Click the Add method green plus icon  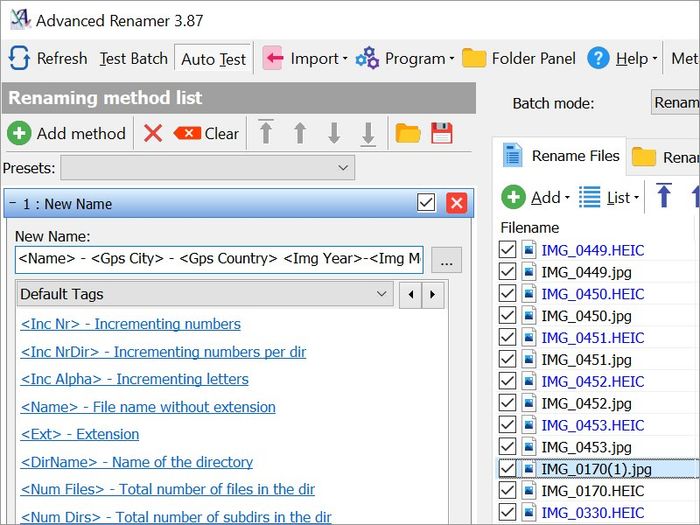click(x=19, y=133)
